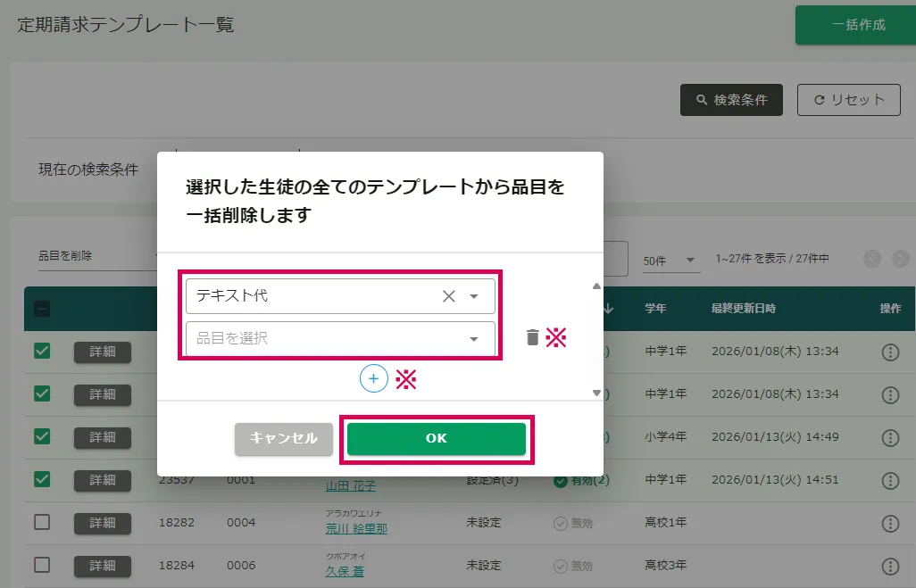Open the 品目を選択 dropdown
Viewport: 916px width, 588px height.
(339, 339)
